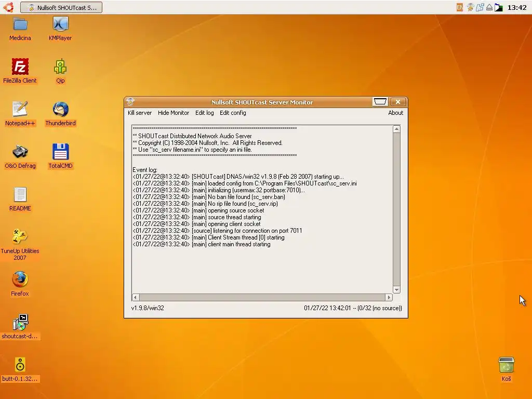Open the O&O Defrag icon
The width and height of the screenshot is (532, 399).
coord(20,152)
